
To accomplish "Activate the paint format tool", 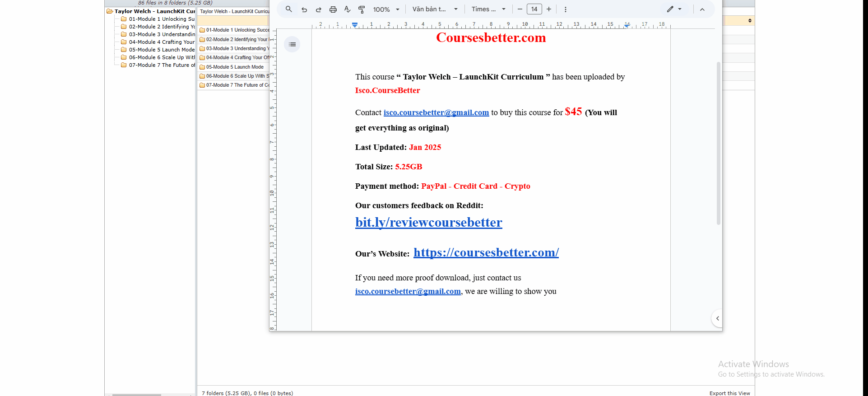I will coord(362,9).
